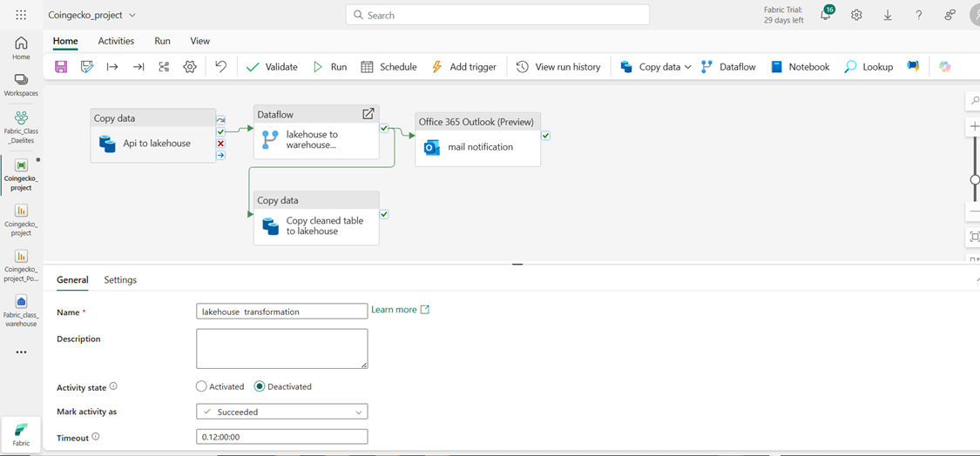Click the Timeout input field

[x=281, y=437]
